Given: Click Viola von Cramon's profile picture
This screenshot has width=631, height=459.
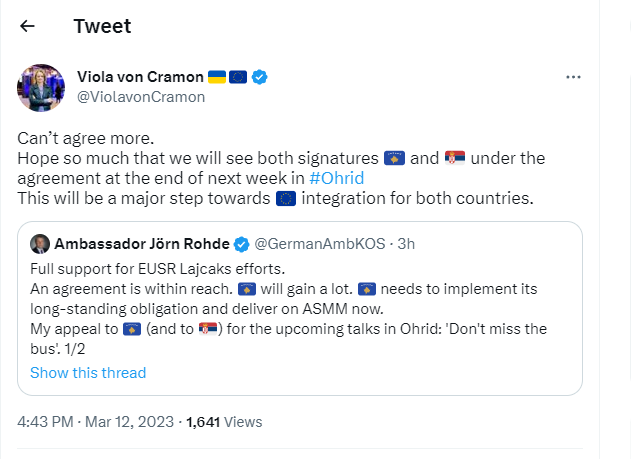Looking at the screenshot, I should pos(41,88).
